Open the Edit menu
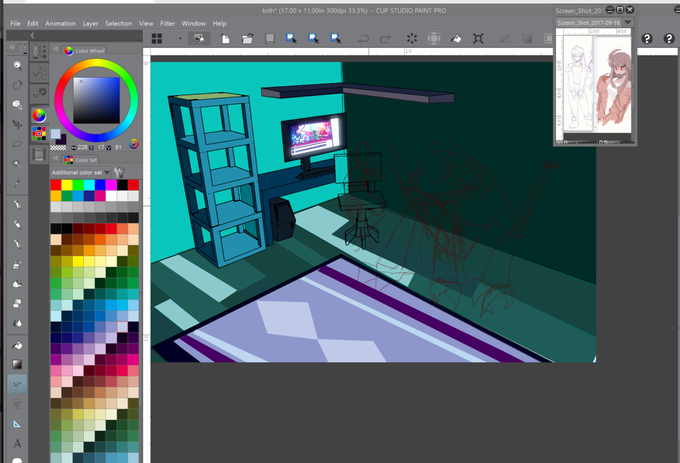Viewport: 680px width, 463px height. point(33,23)
